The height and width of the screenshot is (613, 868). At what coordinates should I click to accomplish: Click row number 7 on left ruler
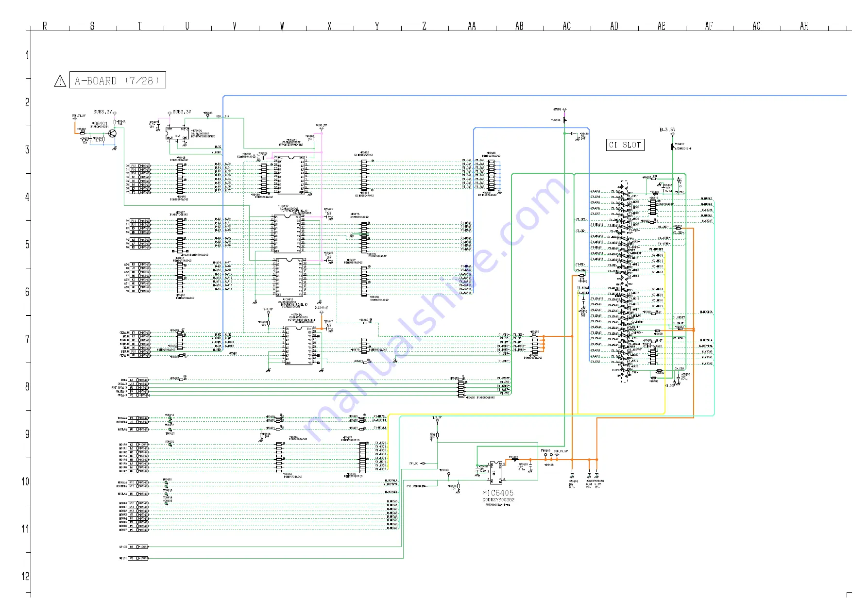(x=27, y=339)
